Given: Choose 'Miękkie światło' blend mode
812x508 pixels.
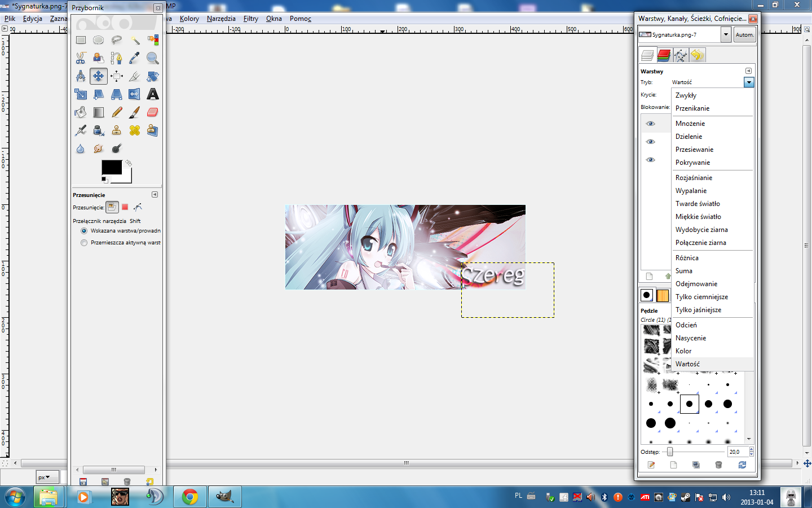Looking at the screenshot, I should tap(713, 217).
